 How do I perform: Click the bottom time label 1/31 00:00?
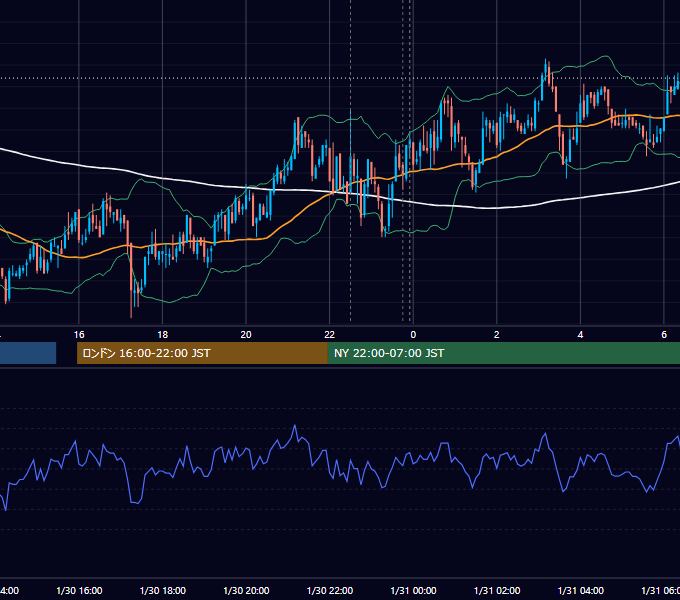(413, 590)
